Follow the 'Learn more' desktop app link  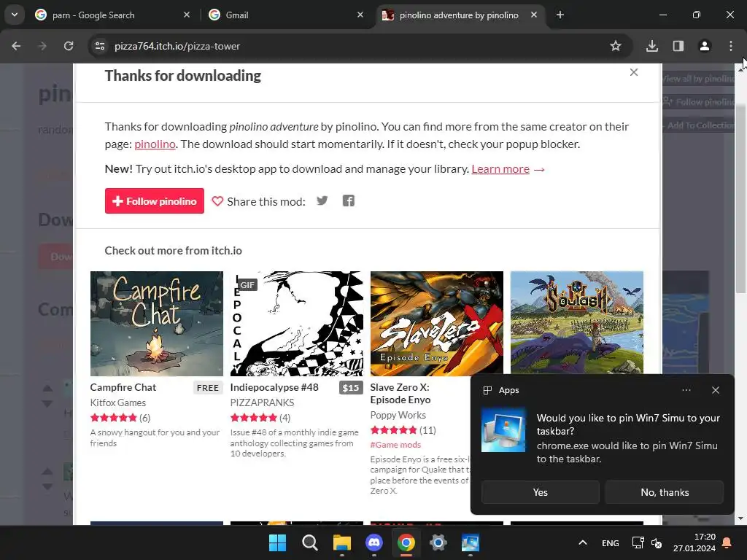tap(500, 169)
